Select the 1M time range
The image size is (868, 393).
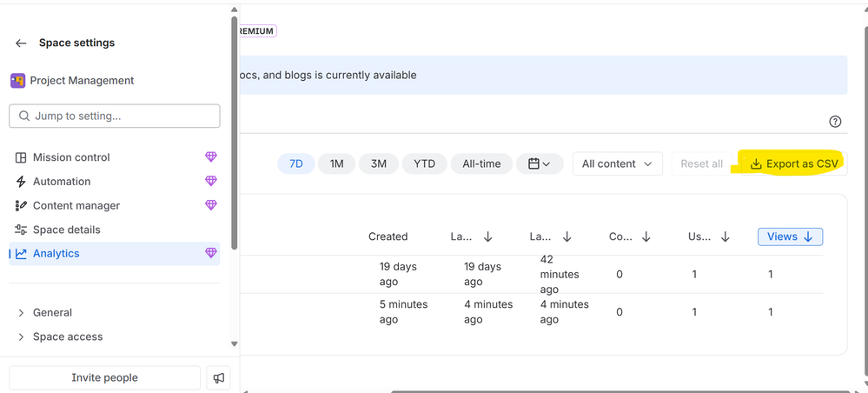tap(336, 163)
